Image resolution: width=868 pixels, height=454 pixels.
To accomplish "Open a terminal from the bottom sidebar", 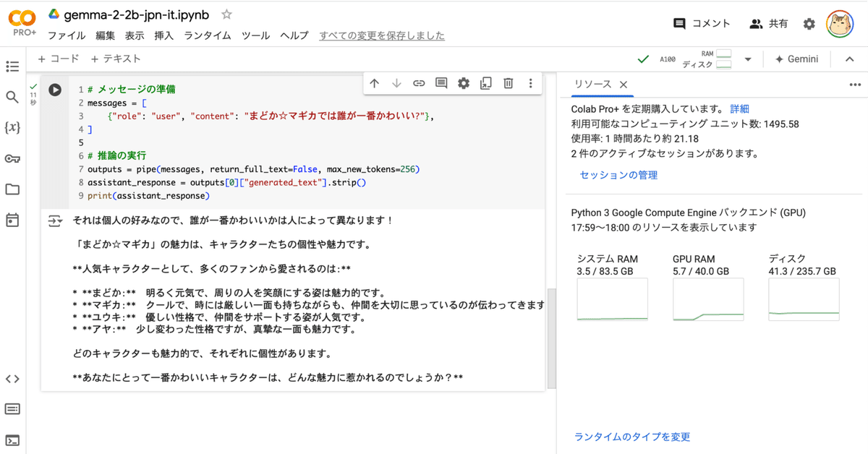I will click(12, 437).
